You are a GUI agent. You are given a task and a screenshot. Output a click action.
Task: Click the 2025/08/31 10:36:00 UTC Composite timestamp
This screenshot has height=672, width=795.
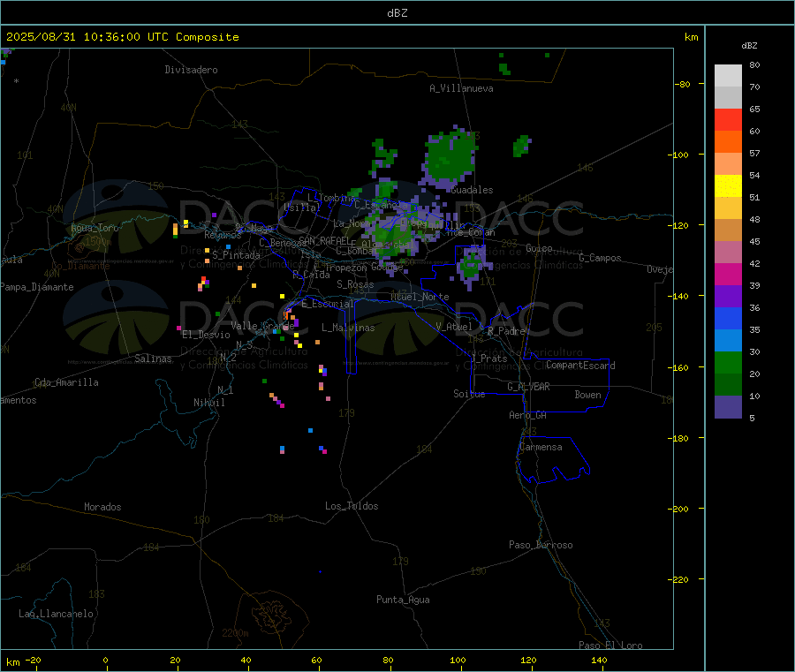coord(122,37)
